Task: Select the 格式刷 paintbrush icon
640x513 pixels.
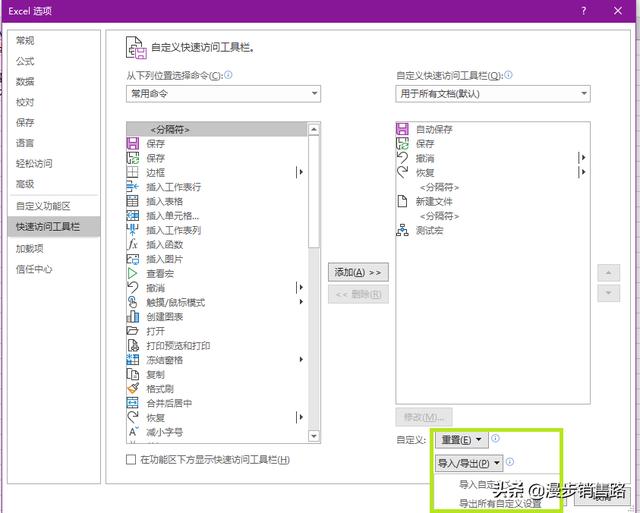Action: 133,389
